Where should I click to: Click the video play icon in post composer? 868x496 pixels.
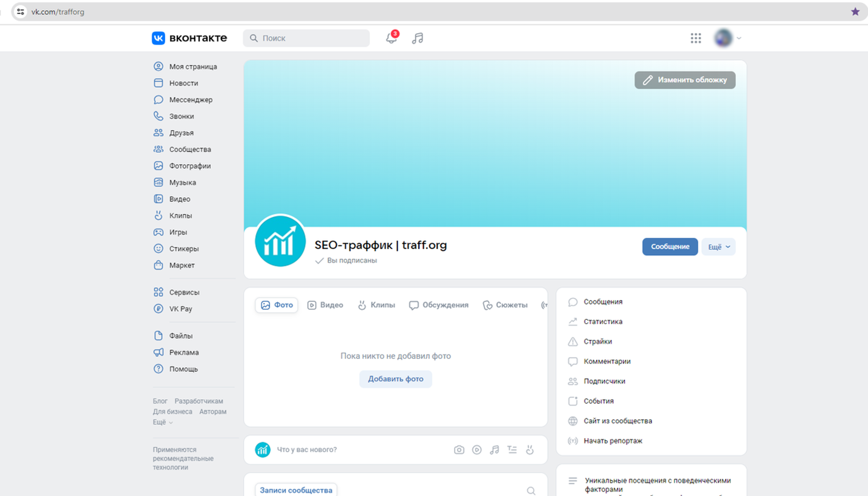476,450
